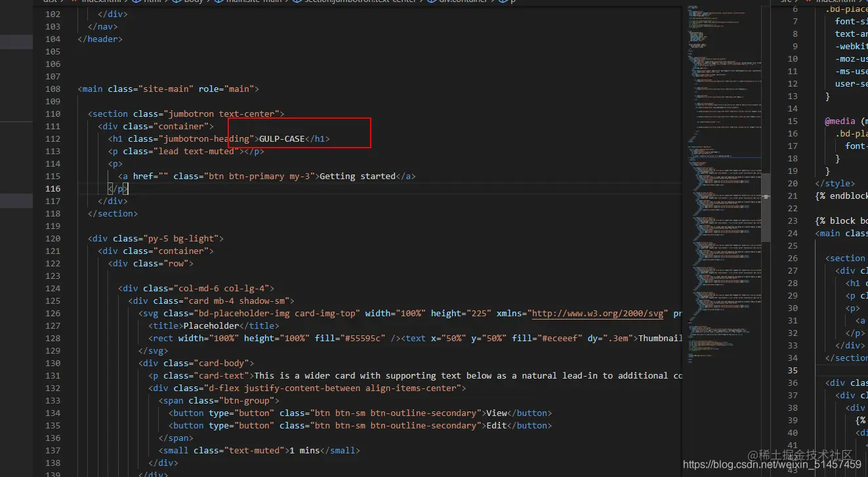Click the GULP-CASE heading text on line 112
The width and height of the screenshot is (868, 477).
coord(281,139)
